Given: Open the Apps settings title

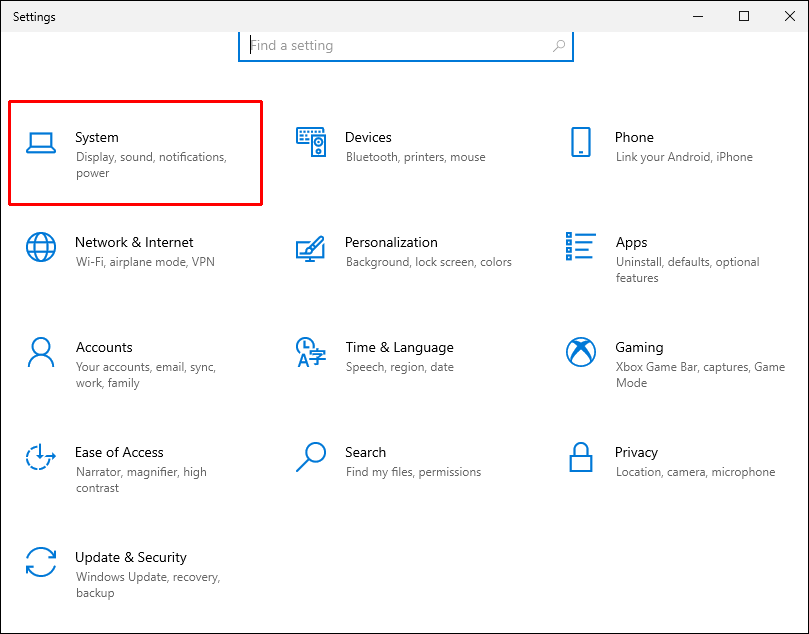Looking at the screenshot, I should [x=631, y=242].
